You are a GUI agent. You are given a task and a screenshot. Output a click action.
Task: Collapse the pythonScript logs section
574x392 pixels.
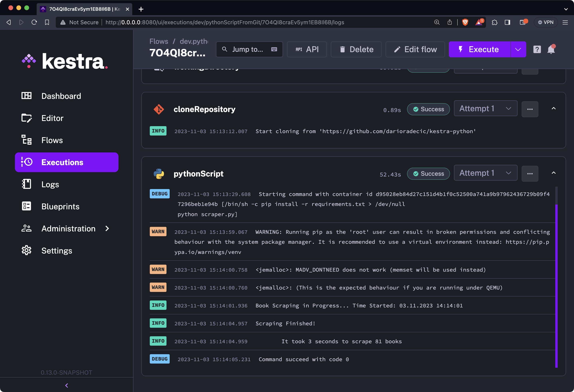[553, 173]
